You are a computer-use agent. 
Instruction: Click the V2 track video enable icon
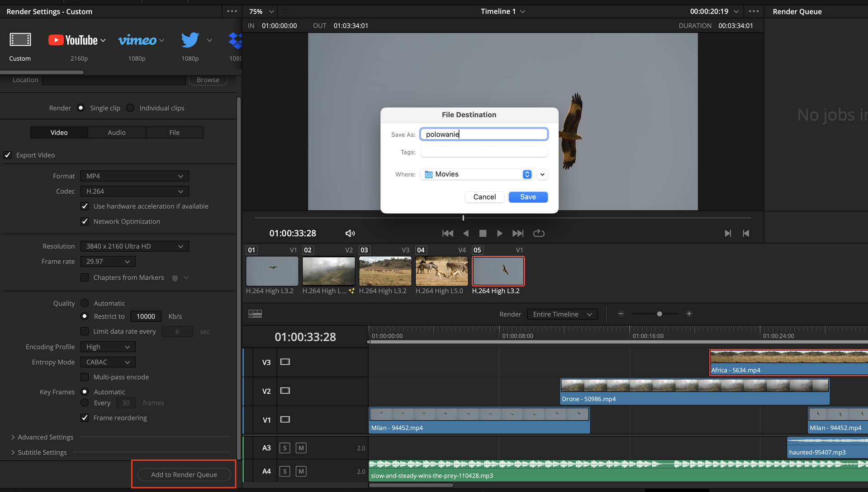click(x=285, y=391)
